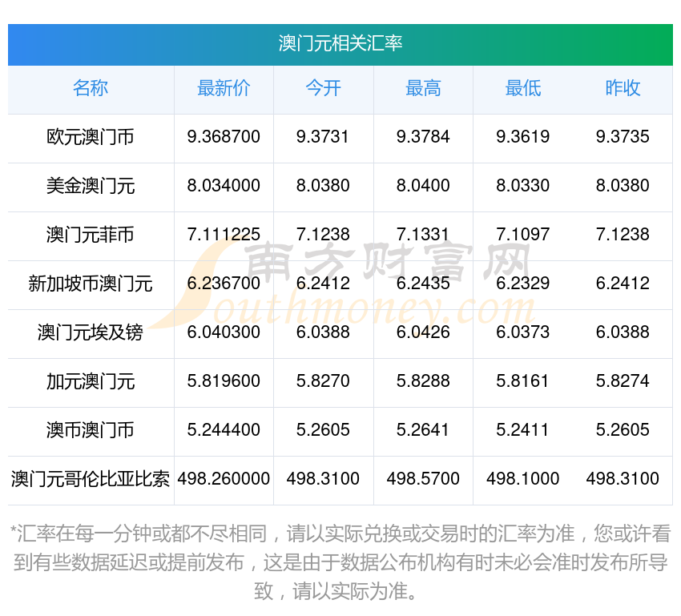
Task: Select the 名称 column header
Action: click(91, 88)
